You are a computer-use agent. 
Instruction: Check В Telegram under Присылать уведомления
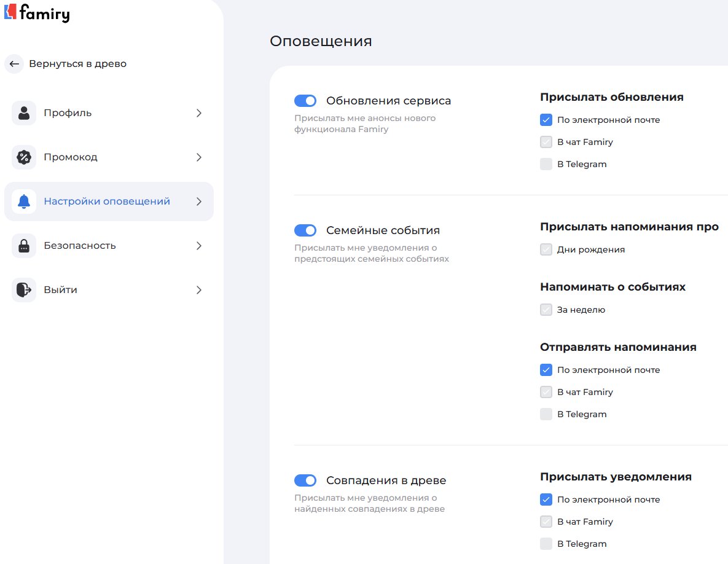click(x=546, y=544)
